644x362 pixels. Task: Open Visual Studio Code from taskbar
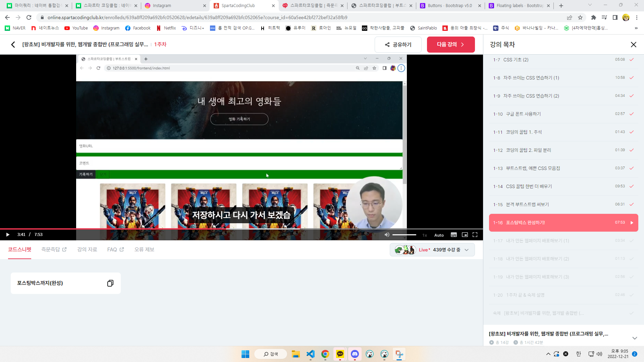(x=310, y=354)
